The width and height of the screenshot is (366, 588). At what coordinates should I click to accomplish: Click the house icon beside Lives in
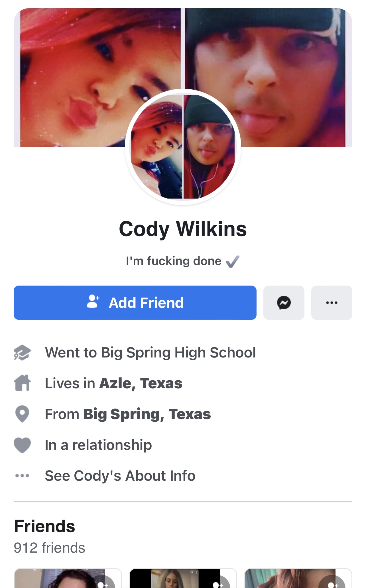coord(22,383)
